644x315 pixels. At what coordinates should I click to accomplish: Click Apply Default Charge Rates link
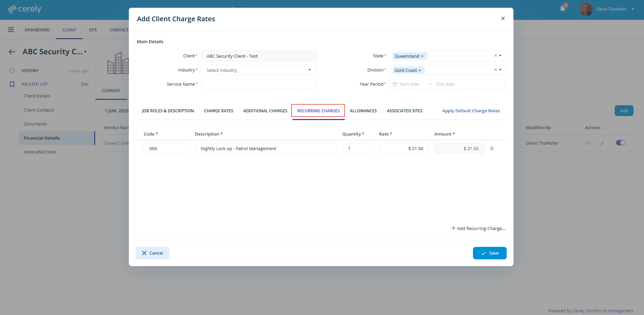471,111
